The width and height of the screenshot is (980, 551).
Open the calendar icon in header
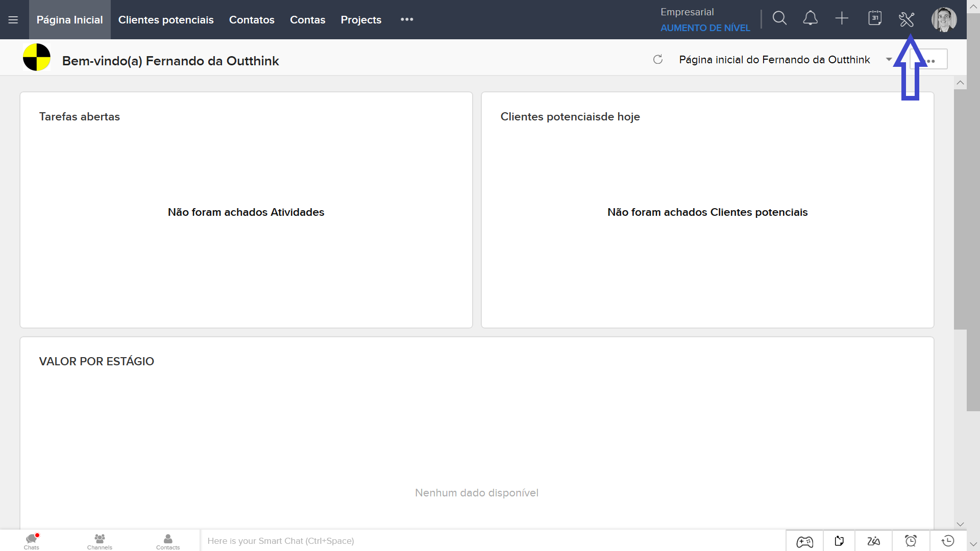pos(875,19)
